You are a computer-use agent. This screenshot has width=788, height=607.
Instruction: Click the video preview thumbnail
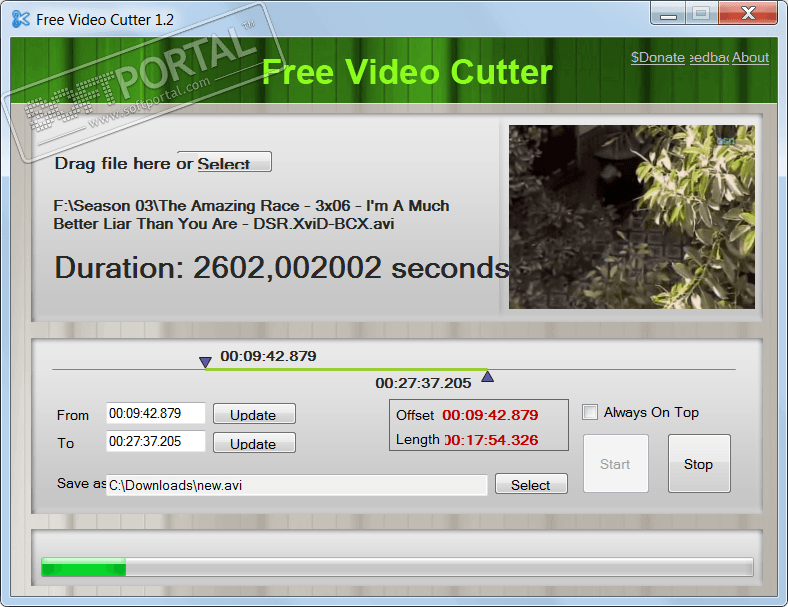632,217
